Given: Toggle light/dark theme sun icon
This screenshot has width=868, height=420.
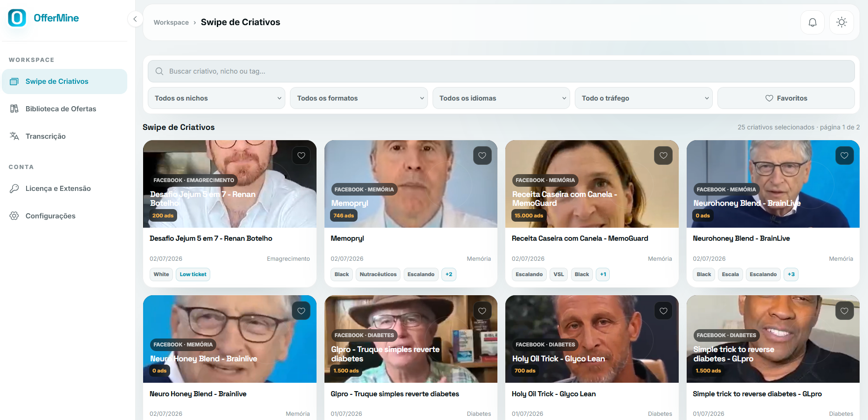Looking at the screenshot, I should pos(841,22).
